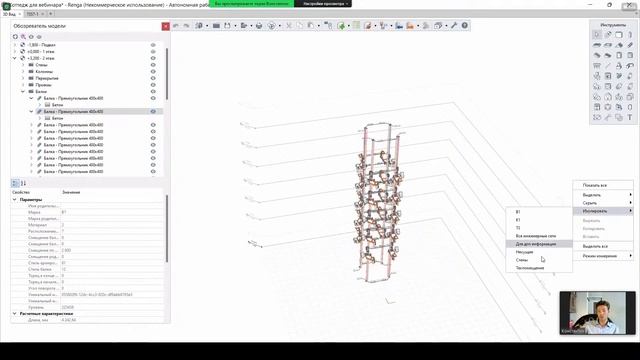Screen dimensions: 640x360
Task: Collapse the Балки tree category
Action: tap(23, 91)
